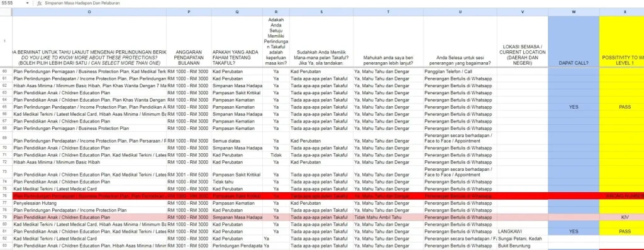Click Tidak Mahu Ambil Tahu cell
644x250 pixels.
tap(388, 217)
